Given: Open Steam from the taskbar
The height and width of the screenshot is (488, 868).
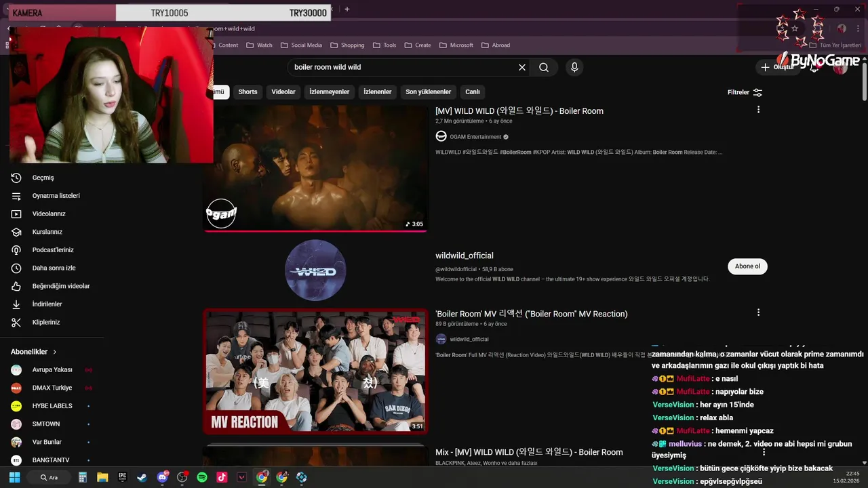Looking at the screenshot, I should (x=142, y=477).
